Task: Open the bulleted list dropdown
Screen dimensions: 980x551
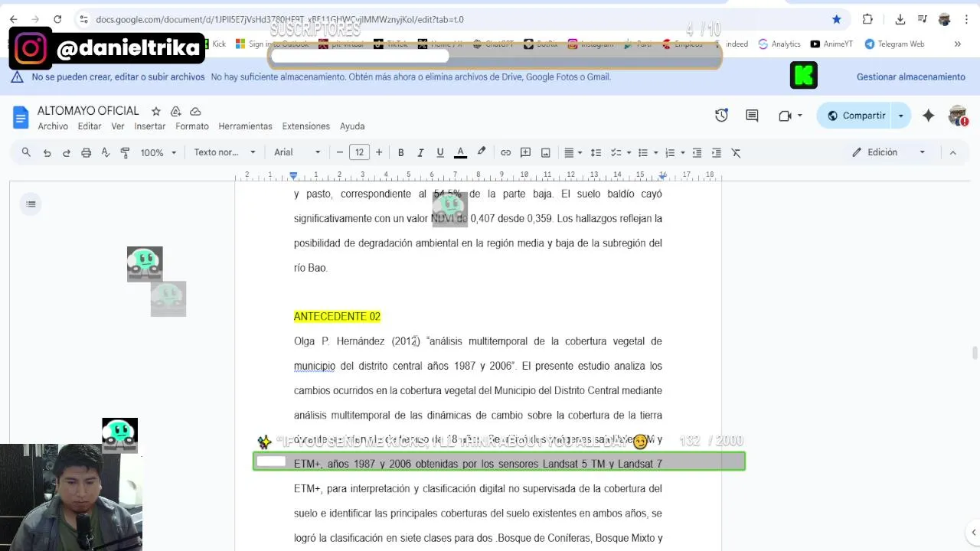Action: point(648,152)
